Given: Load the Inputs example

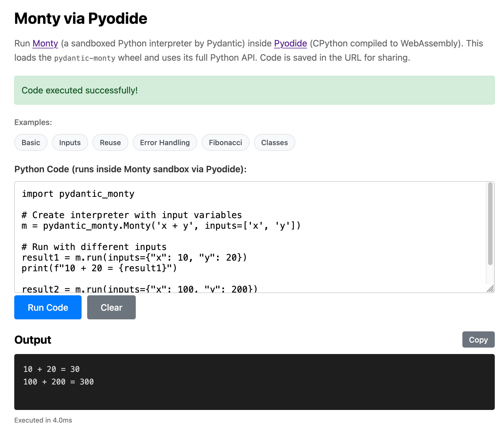Looking at the screenshot, I should click(70, 142).
